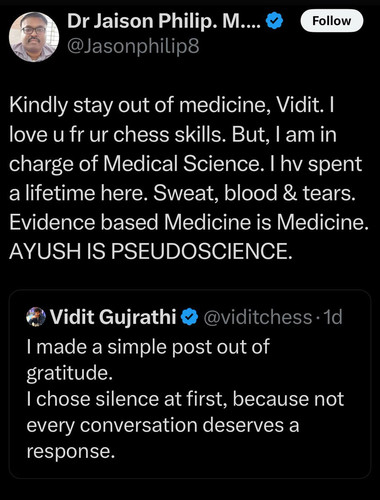Open the @viditchess handle
Screen dimensions: 380x500
[x=257, y=317]
